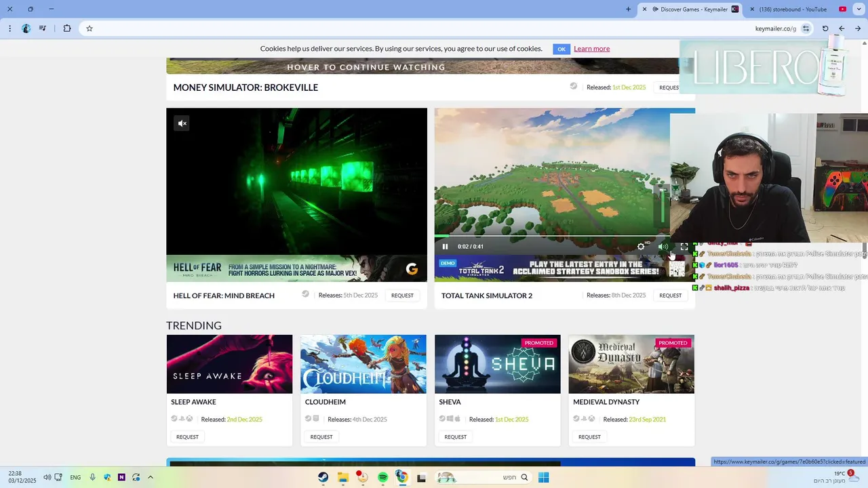Open the browser three-dot menu
Screen dimensions: 868x488
click(9, 28)
